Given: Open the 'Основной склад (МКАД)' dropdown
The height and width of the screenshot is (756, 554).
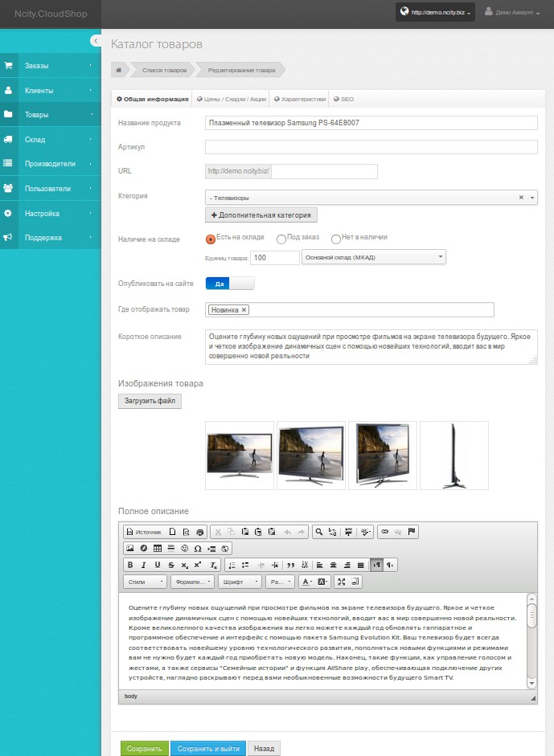Looking at the screenshot, I should point(374,257).
